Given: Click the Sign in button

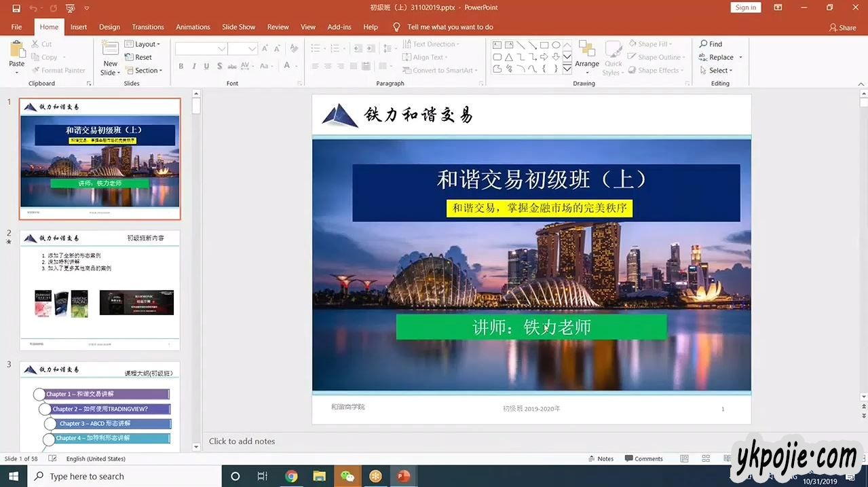Looking at the screenshot, I should coord(745,7).
